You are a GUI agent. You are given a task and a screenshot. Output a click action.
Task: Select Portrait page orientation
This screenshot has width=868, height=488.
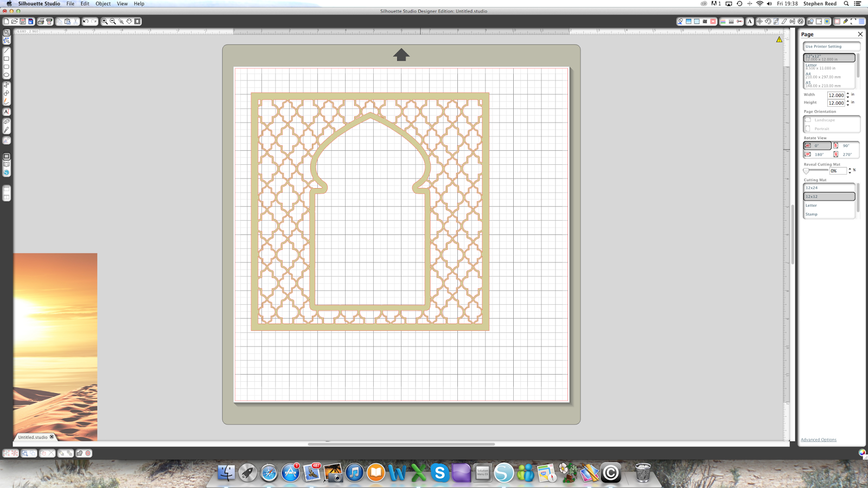click(832, 129)
